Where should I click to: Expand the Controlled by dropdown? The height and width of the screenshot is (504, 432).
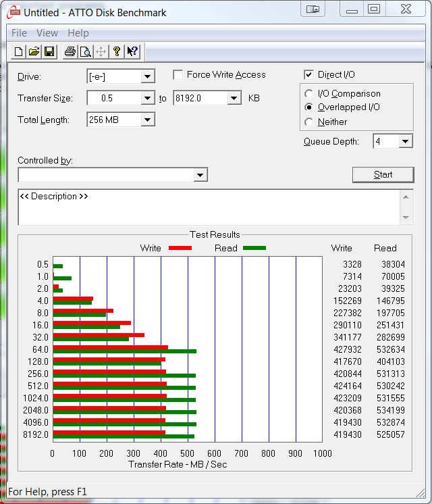(x=200, y=176)
